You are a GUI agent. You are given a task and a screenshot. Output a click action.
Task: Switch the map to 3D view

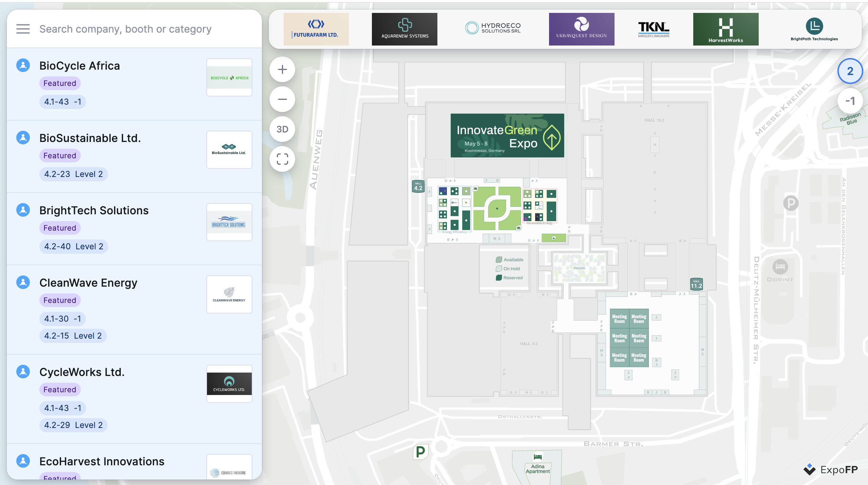tap(282, 129)
